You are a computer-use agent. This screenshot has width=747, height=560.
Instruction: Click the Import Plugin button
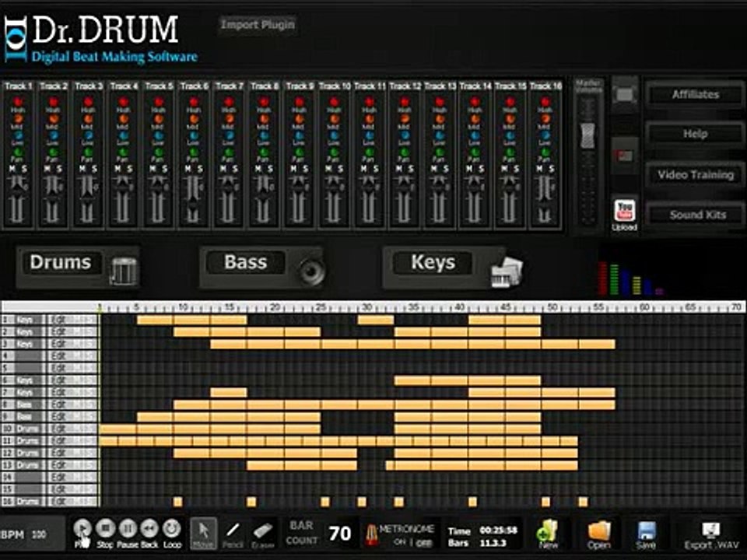[x=258, y=24]
